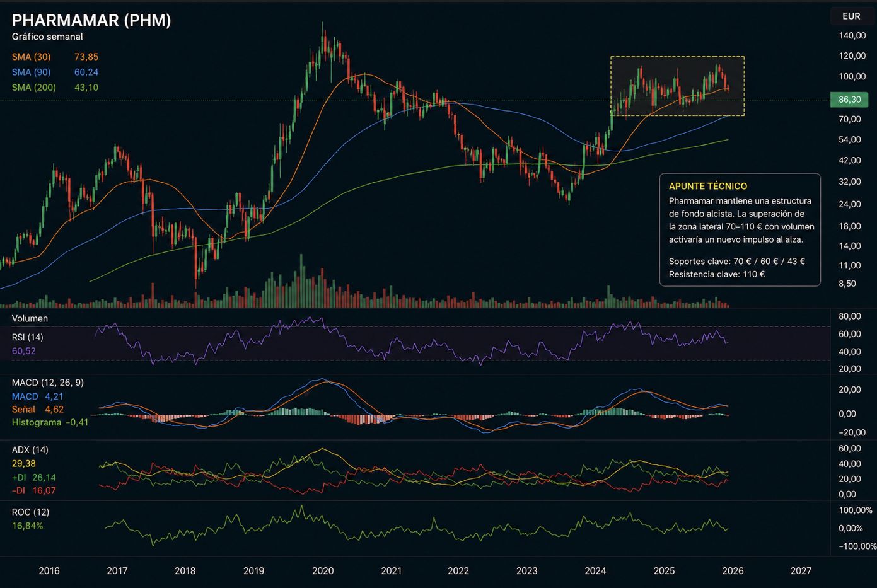
Task: Click the PHARMAMAR (PHM) chart title
Action: click(x=91, y=20)
